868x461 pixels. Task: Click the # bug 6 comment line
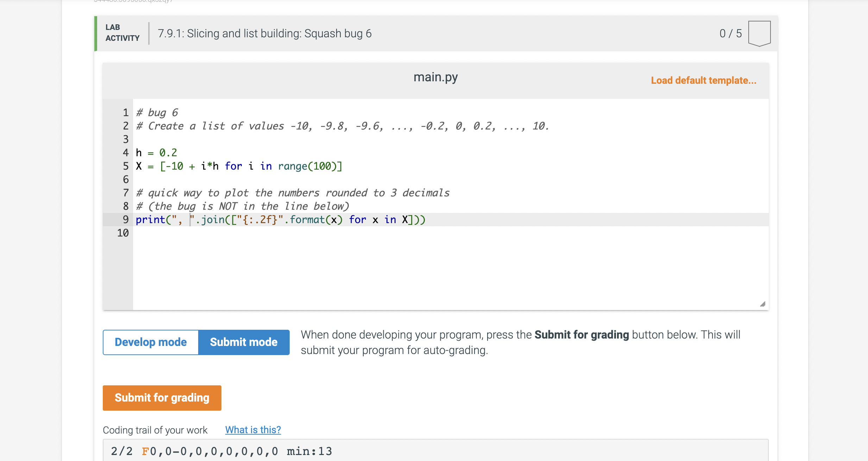pyautogui.click(x=157, y=112)
